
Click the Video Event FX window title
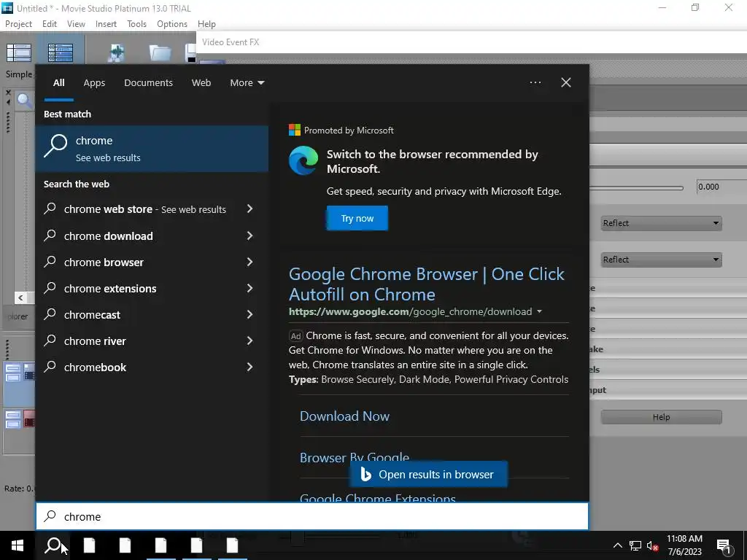pyautogui.click(x=231, y=42)
